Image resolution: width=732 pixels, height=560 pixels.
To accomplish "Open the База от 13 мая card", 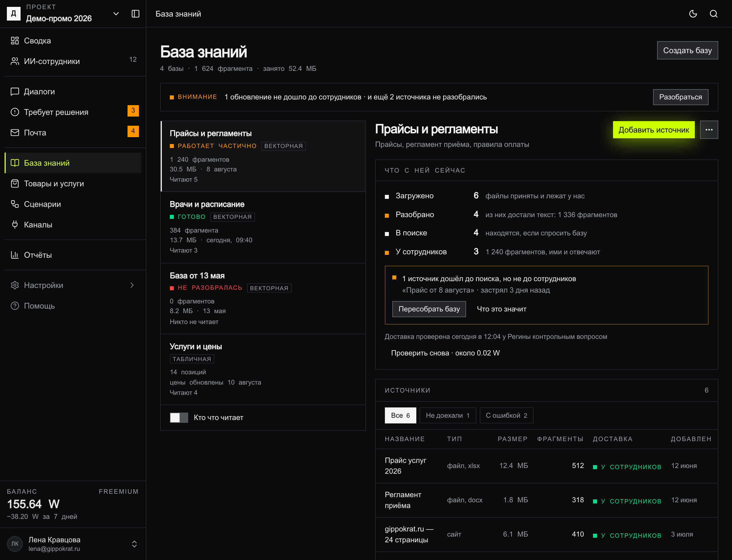I will click(x=263, y=299).
